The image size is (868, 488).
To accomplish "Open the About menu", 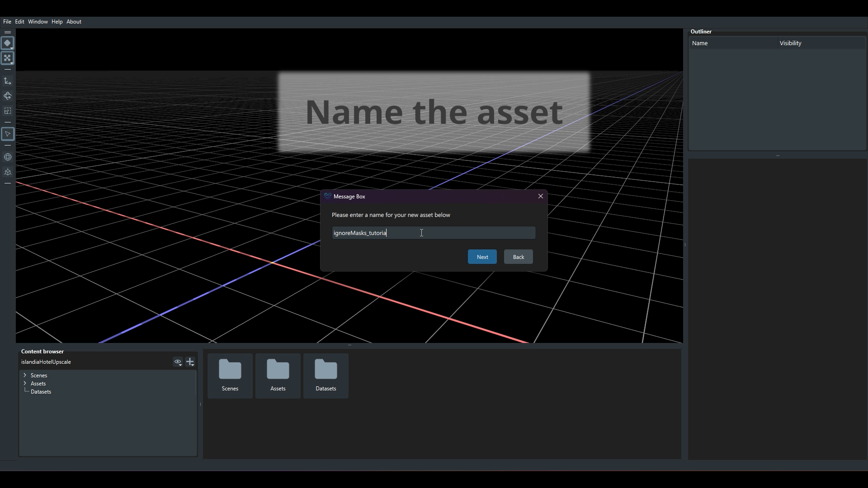I will pos(74,22).
